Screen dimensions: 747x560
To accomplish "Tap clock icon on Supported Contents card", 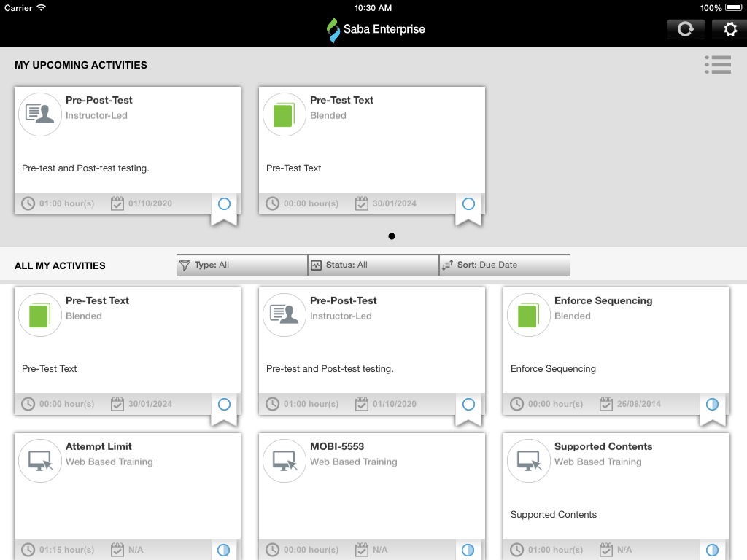I will [x=517, y=550].
